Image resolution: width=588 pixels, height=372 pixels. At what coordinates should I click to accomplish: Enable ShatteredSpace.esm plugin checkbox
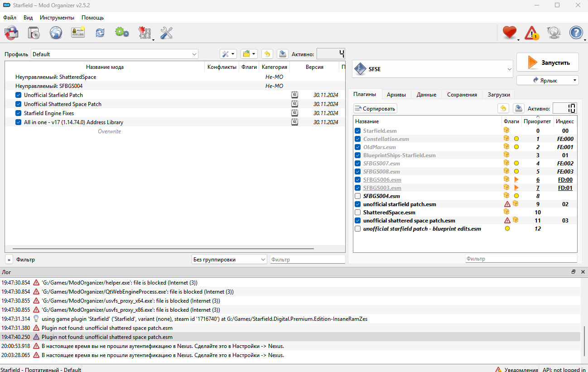[358, 213]
